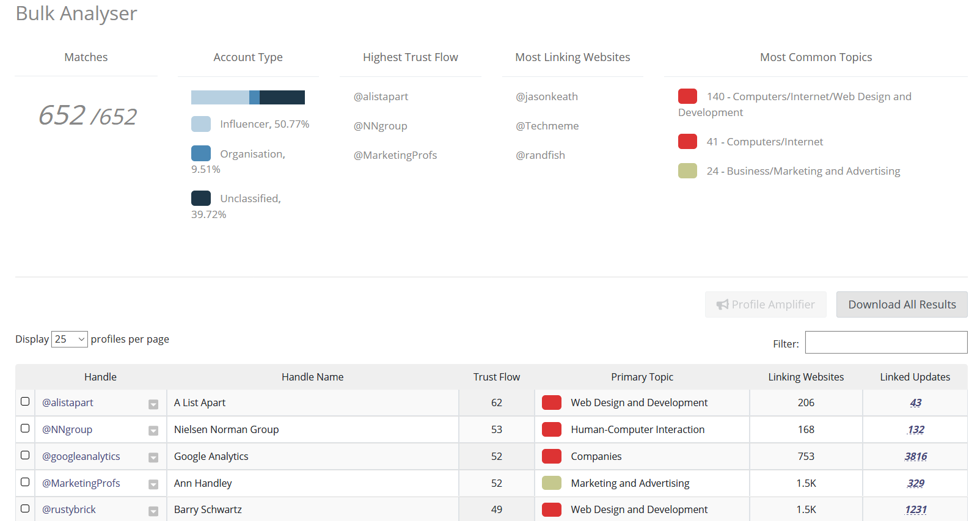The width and height of the screenshot is (980, 521).
Task: Open the profiles per page dropdown
Action: pos(70,339)
